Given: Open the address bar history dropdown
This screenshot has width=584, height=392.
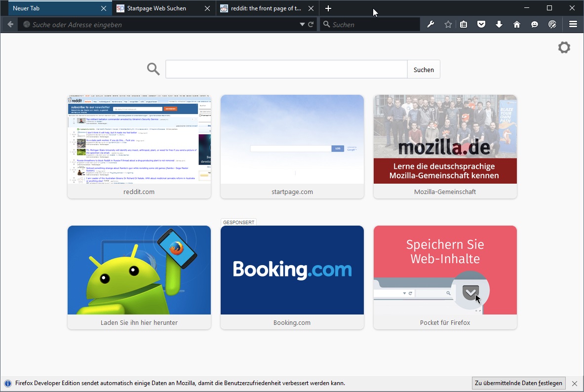Looking at the screenshot, I should tap(302, 25).
